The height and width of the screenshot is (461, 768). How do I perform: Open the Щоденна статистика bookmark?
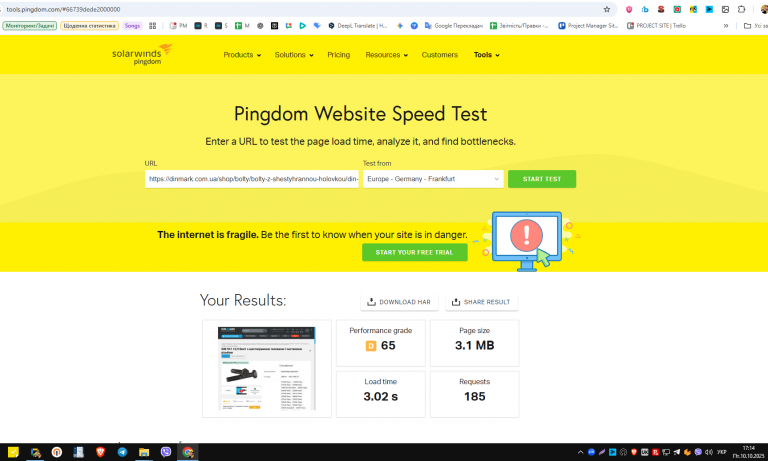[x=89, y=25]
